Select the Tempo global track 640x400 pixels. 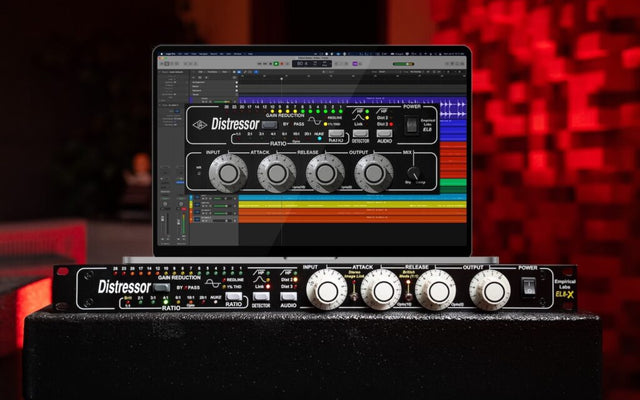[215, 95]
